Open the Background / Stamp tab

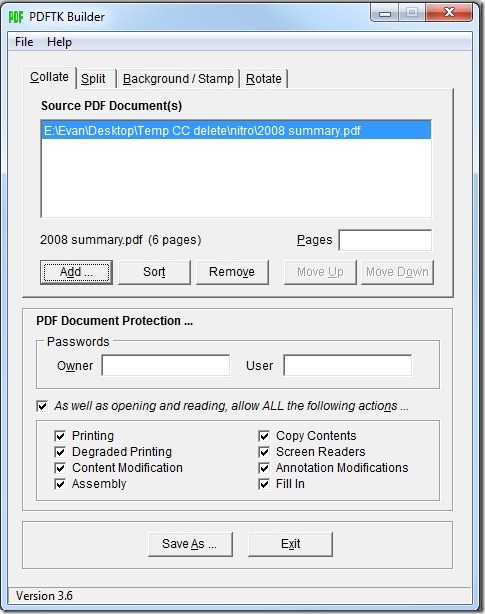pos(178,79)
